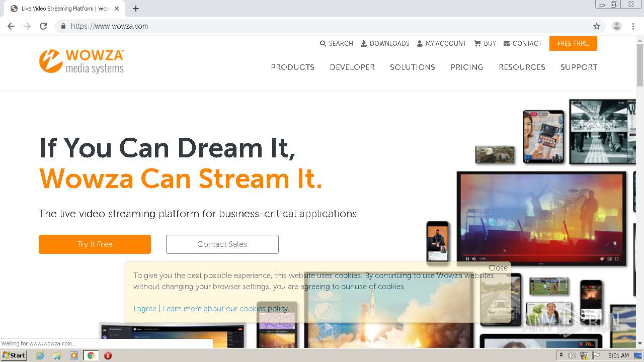This screenshot has height=362, width=644.
Task: Open the Windows Start button
Action: pos(14,355)
